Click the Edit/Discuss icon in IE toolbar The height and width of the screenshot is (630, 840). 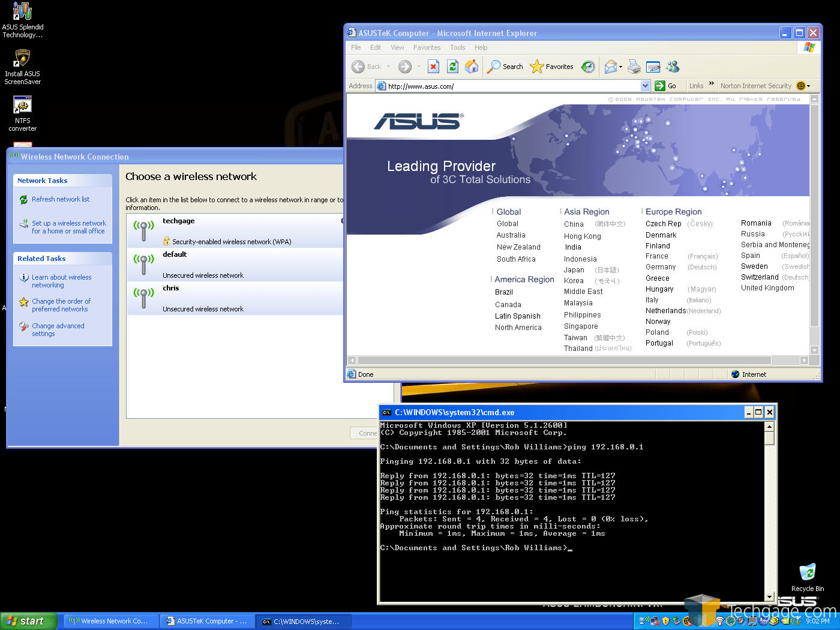pos(653,67)
